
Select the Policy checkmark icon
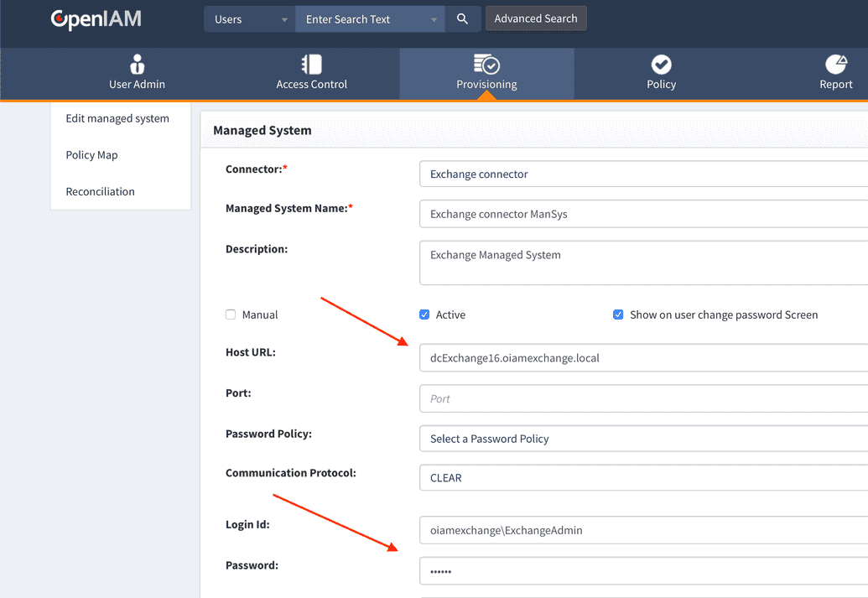[x=661, y=63]
